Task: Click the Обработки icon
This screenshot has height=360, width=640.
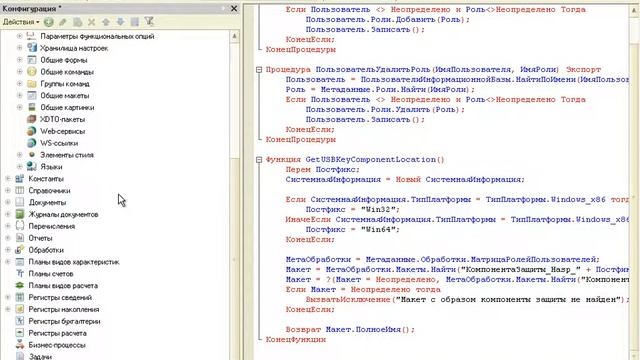Action: click(20, 249)
